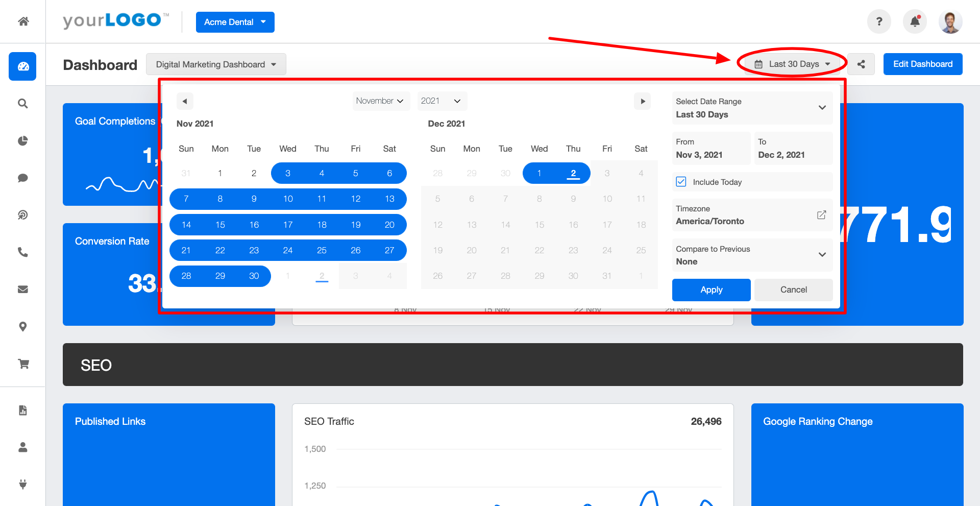This screenshot has width=980, height=506.
Task: Open the November month dropdown
Action: click(x=380, y=101)
